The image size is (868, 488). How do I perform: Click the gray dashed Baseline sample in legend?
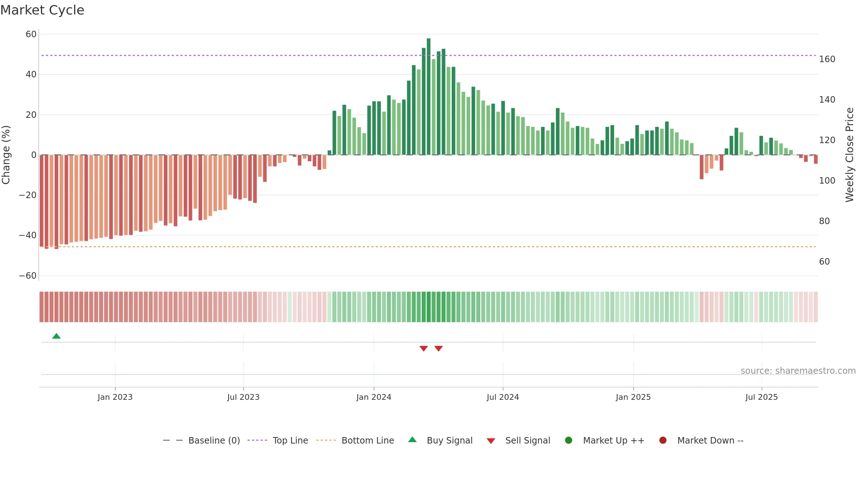173,440
